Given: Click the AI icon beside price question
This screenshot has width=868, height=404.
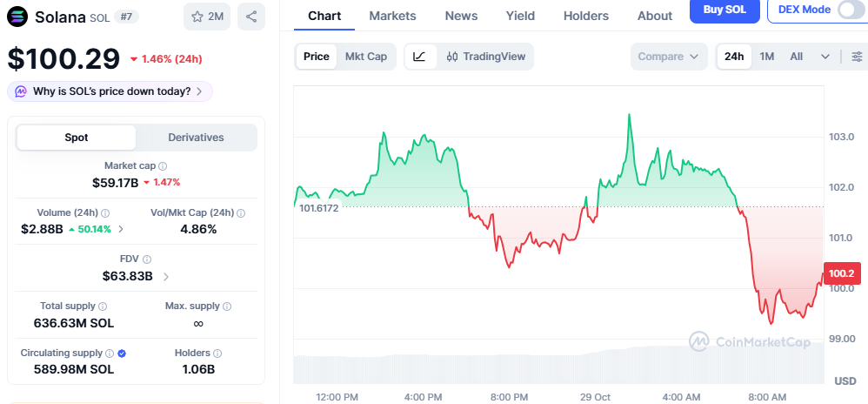Looking at the screenshot, I should click(x=21, y=91).
